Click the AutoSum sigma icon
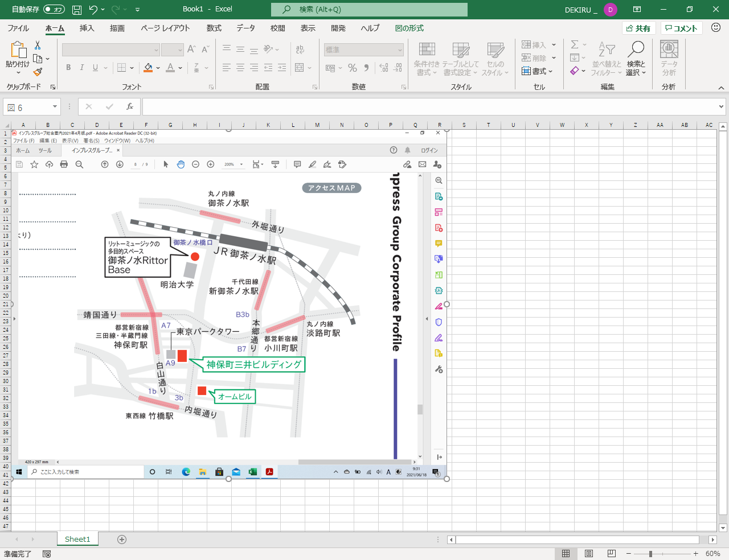The height and width of the screenshot is (560, 729). 575,44
